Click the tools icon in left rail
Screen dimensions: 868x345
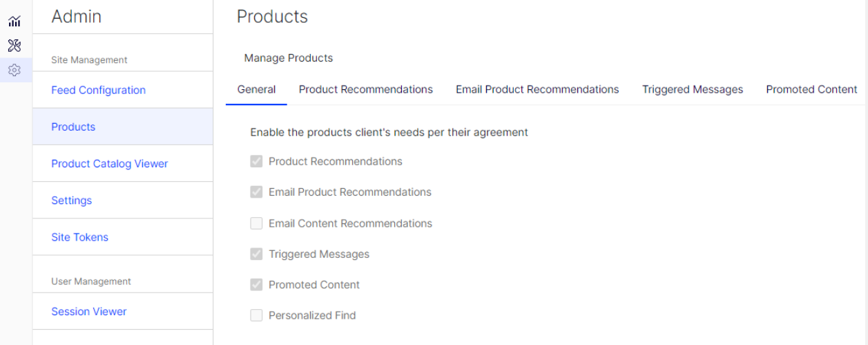14,46
